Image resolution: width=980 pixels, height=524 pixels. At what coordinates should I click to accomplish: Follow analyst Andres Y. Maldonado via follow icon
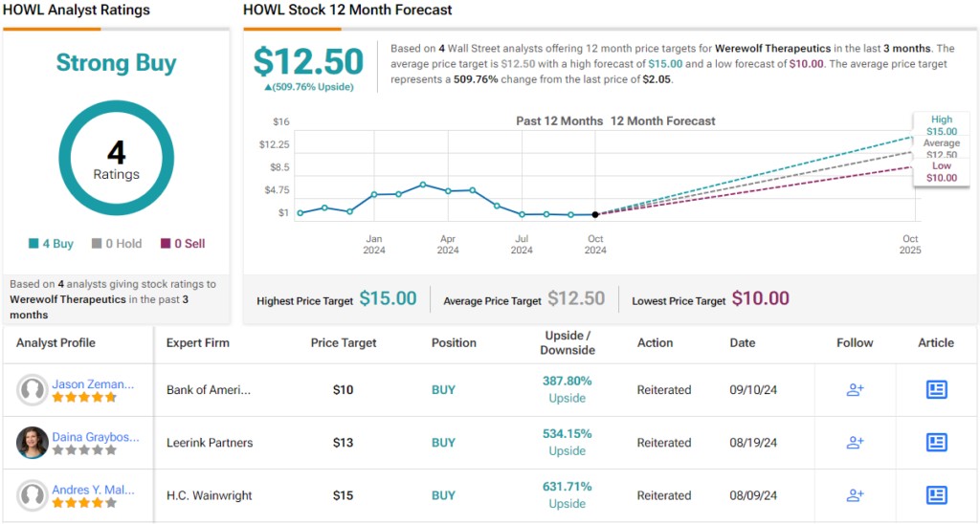[855, 495]
